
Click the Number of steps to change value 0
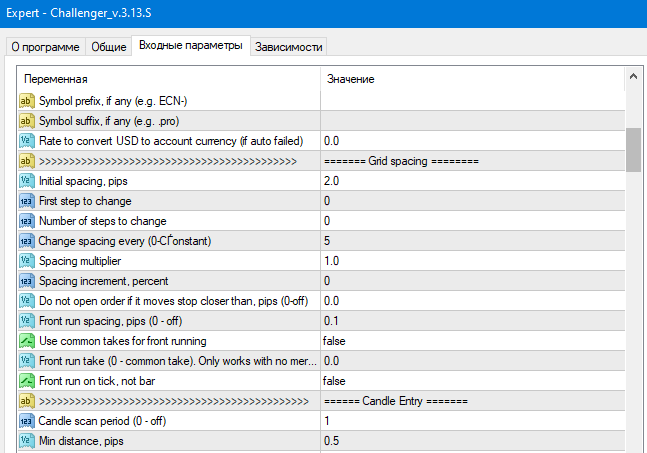click(x=327, y=221)
